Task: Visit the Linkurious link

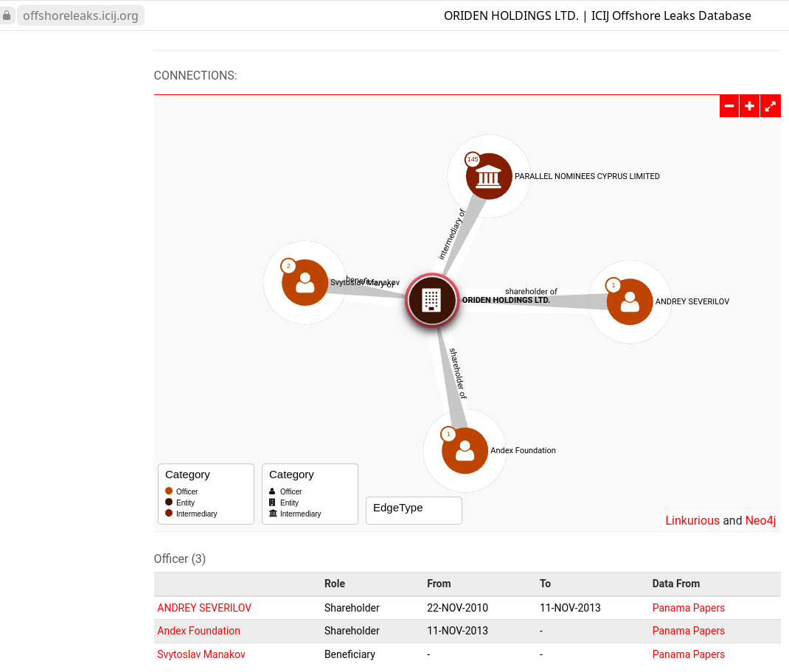Action: (x=692, y=520)
